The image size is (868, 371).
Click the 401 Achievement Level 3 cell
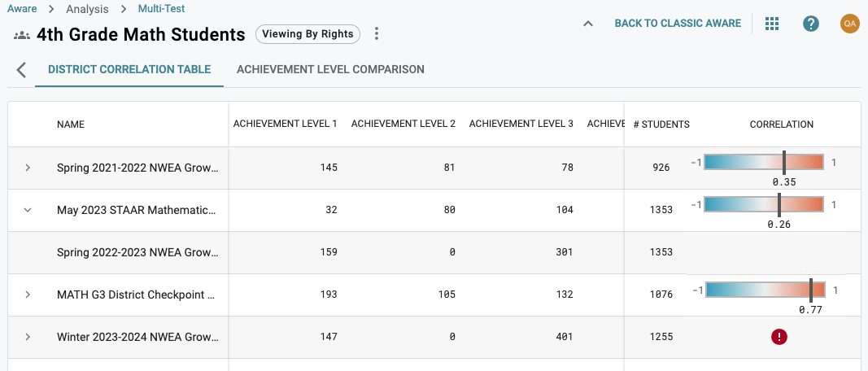564,337
